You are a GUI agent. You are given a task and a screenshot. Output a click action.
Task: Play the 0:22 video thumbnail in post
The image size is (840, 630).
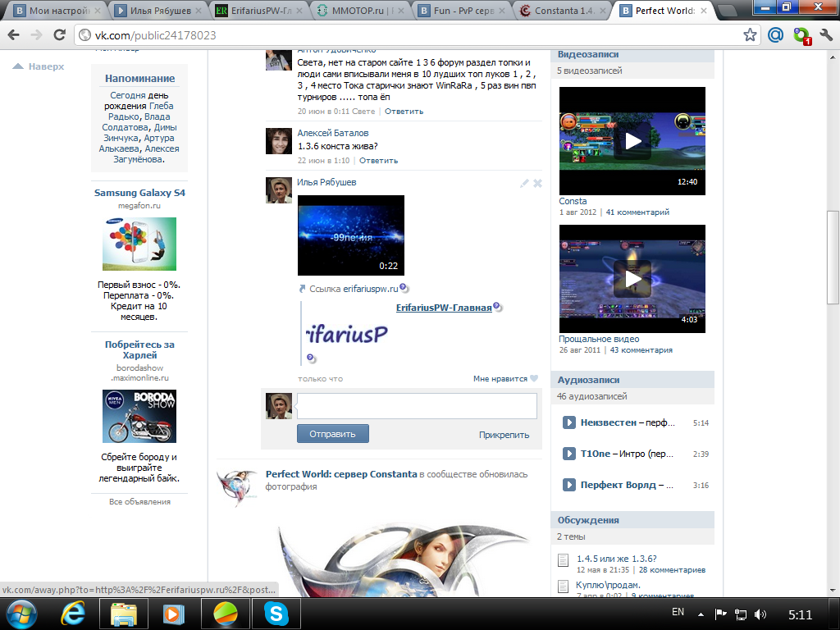(x=351, y=235)
